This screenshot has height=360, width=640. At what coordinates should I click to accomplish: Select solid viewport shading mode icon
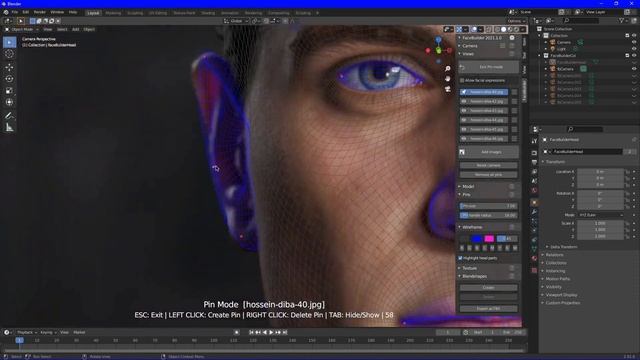point(504,29)
